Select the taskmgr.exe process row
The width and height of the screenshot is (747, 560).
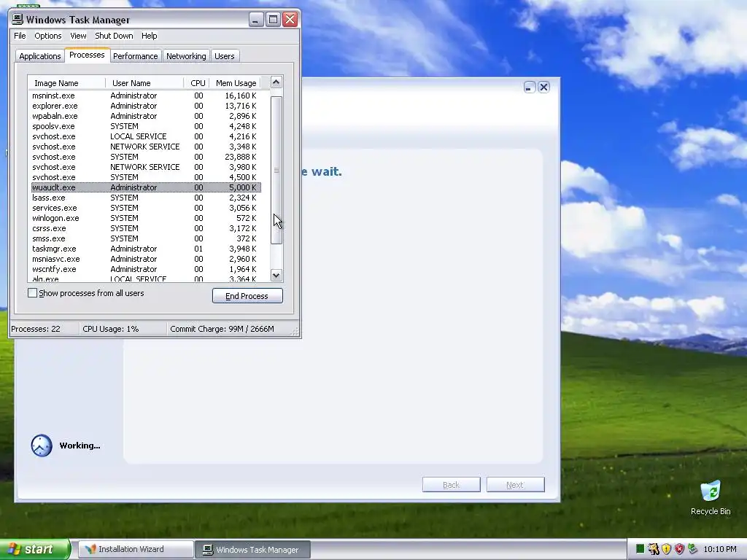coord(146,249)
